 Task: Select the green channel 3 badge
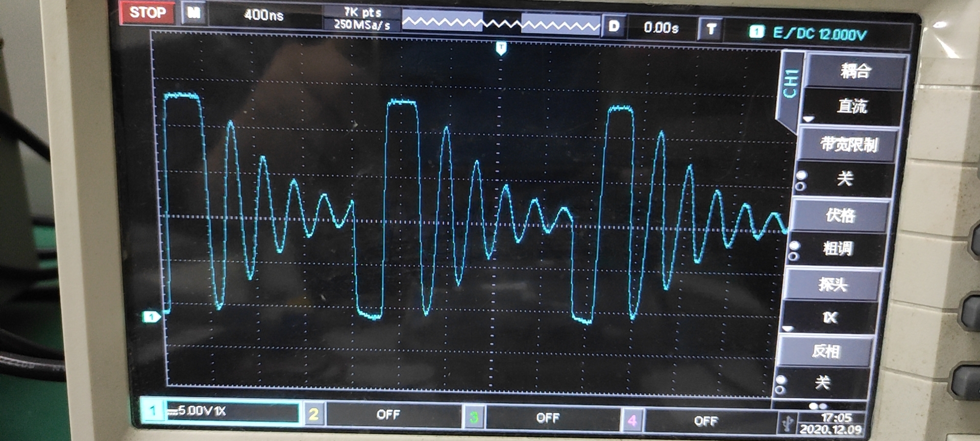pyautogui.click(x=473, y=418)
